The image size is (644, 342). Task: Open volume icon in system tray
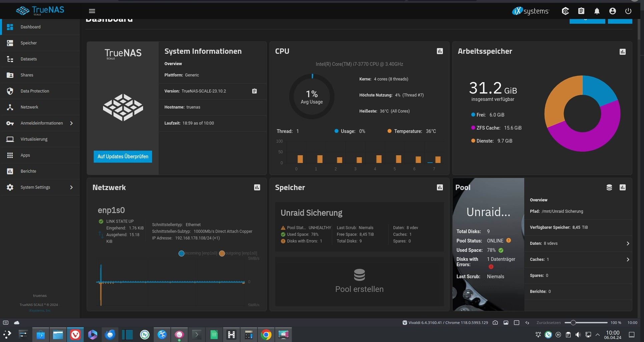[x=578, y=335]
